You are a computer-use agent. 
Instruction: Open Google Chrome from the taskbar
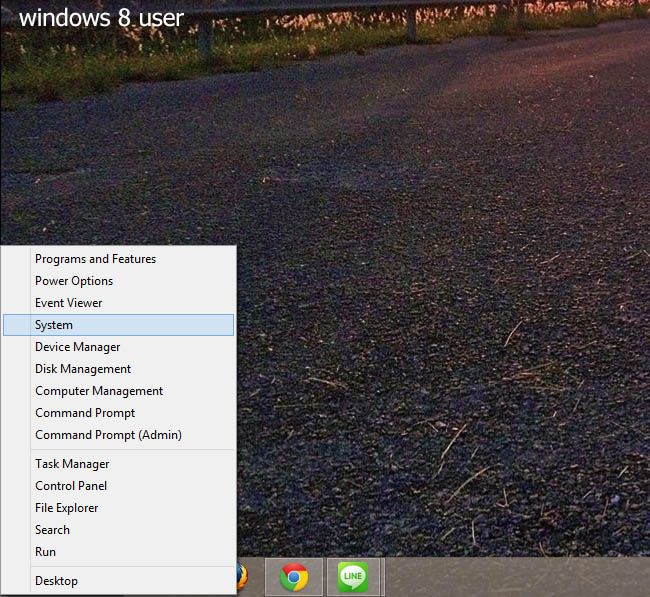point(294,577)
